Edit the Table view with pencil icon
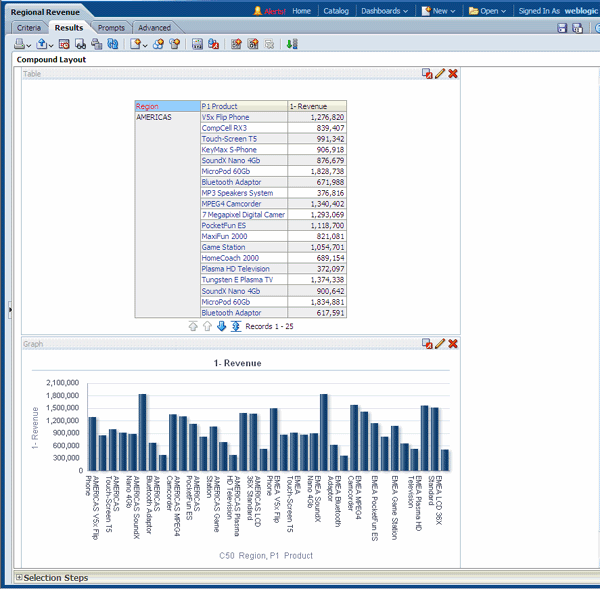This screenshot has width=600, height=589. [x=440, y=73]
